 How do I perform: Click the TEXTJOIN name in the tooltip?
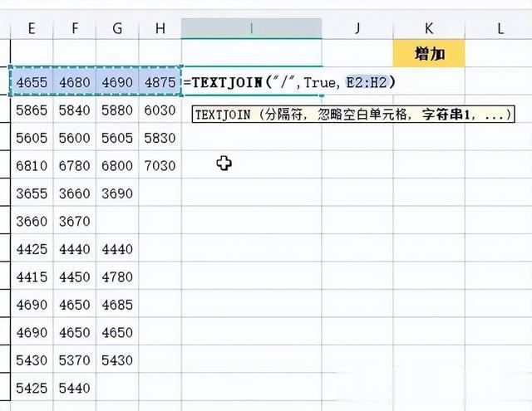223,115
